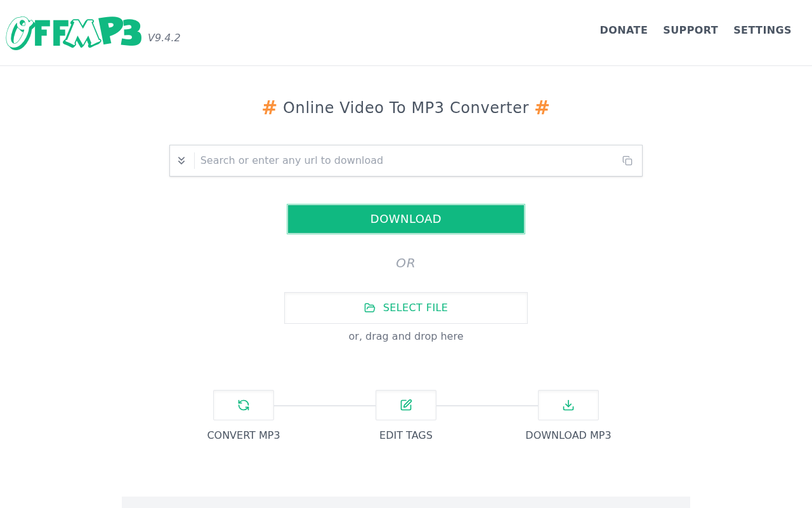Open the DONATE menu item
The height and width of the screenshot is (508, 812).
click(624, 30)
